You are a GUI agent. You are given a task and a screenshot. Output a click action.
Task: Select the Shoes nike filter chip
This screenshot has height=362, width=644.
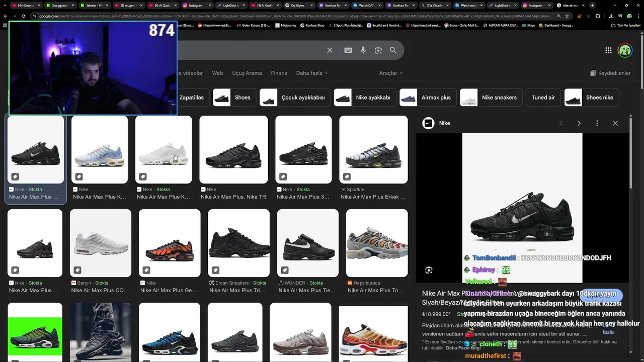click(592, 98)
